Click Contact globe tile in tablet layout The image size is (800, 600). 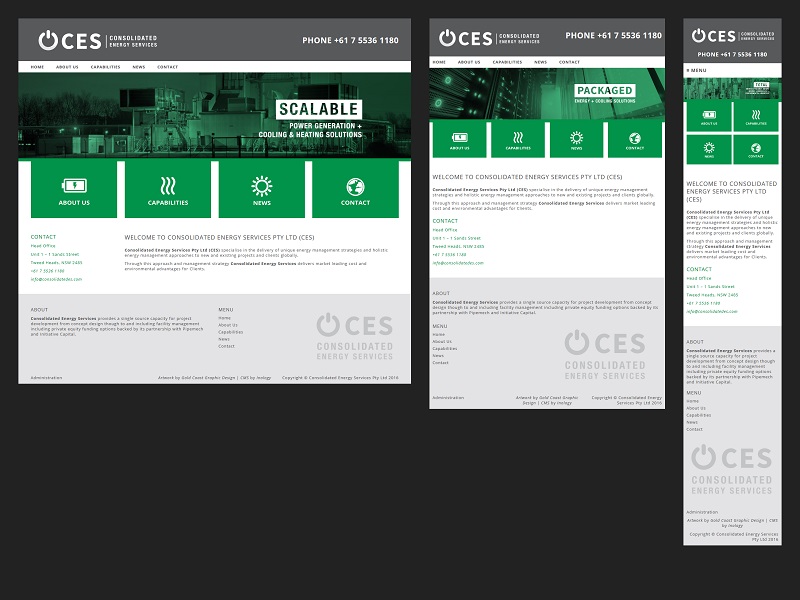tap(635, 139)
